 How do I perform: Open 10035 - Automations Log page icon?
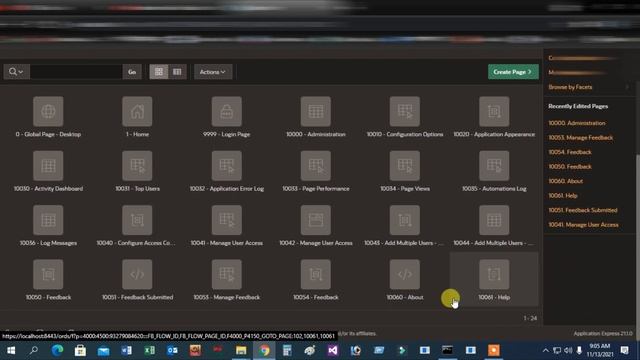click(494, 166)
